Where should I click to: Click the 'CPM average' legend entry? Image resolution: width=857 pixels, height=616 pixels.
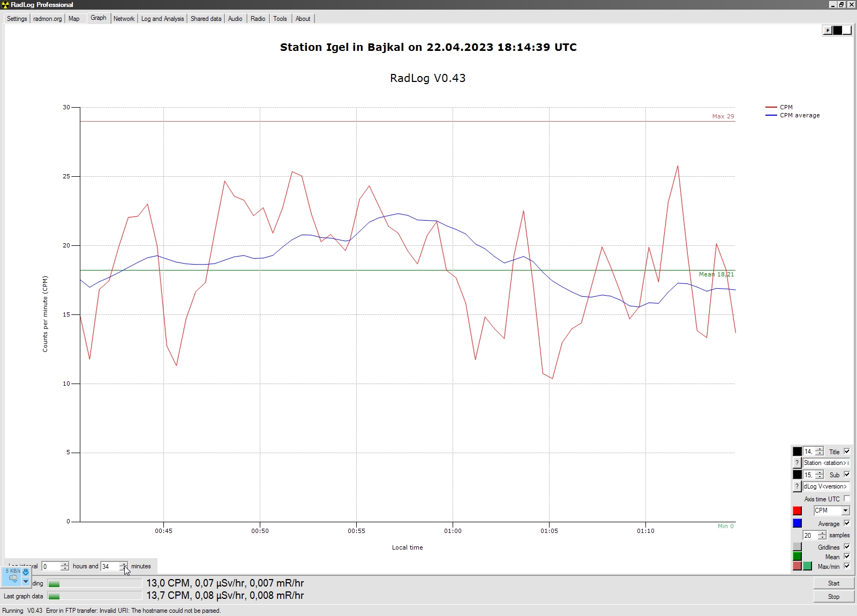pos(793,115)
